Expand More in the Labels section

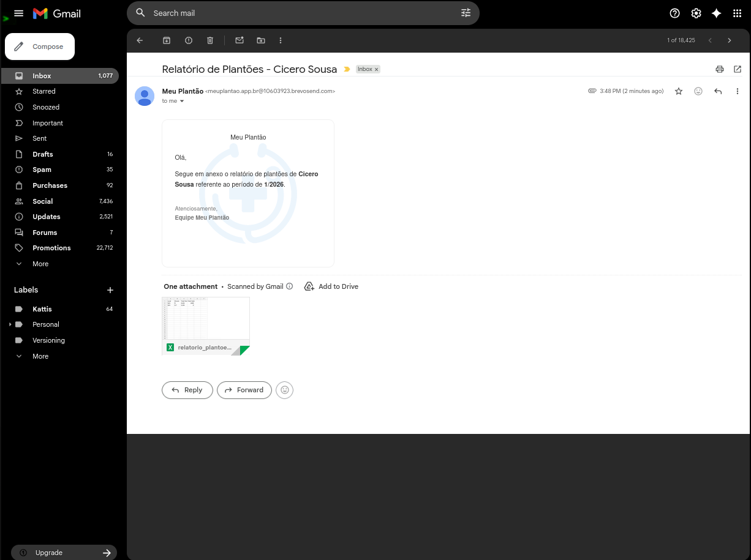pos(40,356)
